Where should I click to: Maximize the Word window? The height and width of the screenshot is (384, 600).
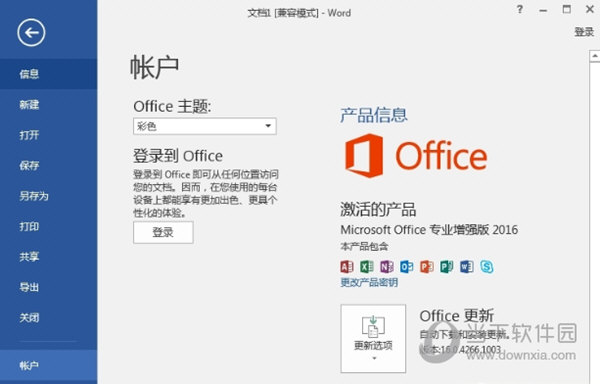(567, 10)
